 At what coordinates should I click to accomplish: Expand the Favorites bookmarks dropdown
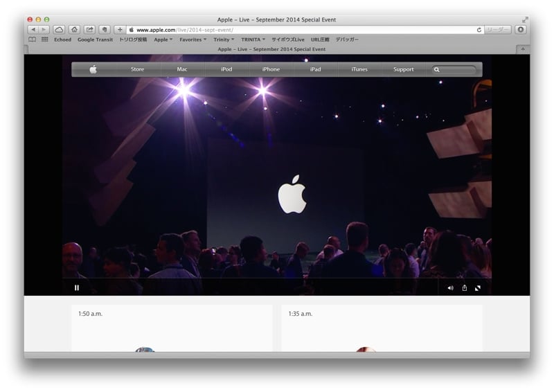click(193, 39)
